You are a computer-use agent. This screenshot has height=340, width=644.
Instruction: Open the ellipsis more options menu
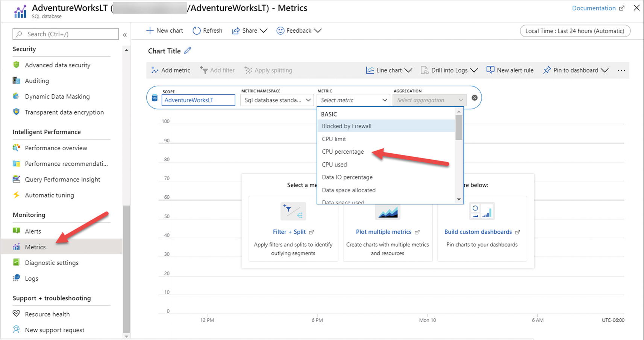click(x=621, y=70)
